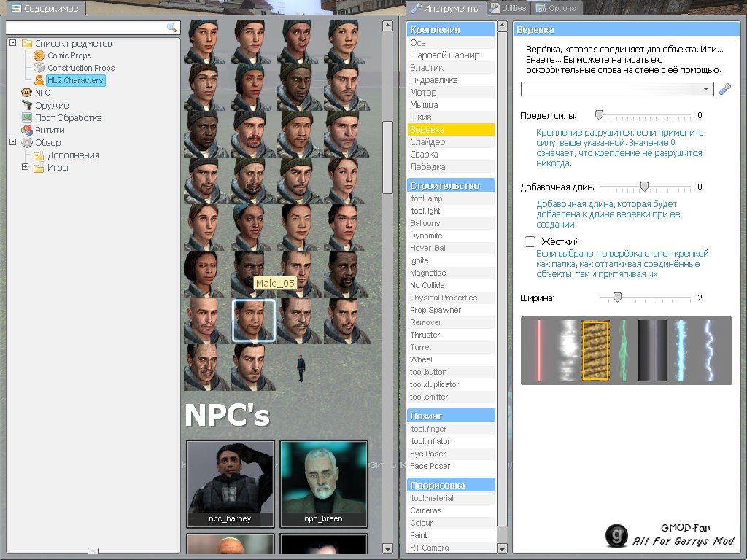Adjust the Добавочная длина slider

pos(644,186)
